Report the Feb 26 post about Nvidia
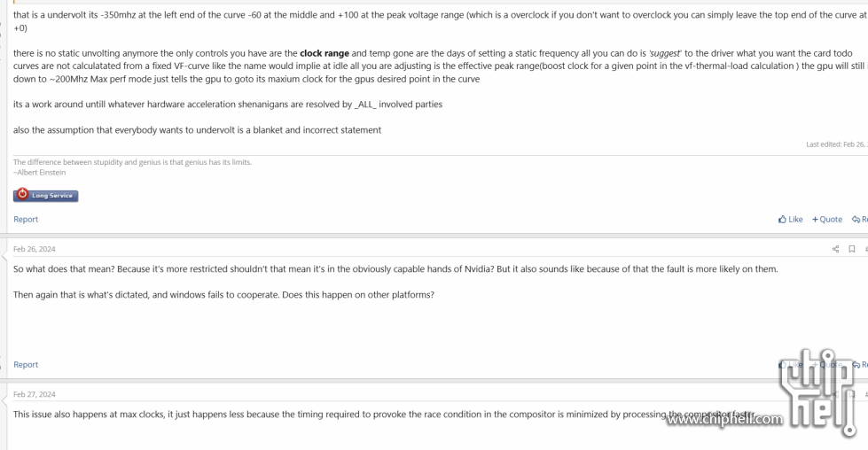 click(x=26, y=365)
